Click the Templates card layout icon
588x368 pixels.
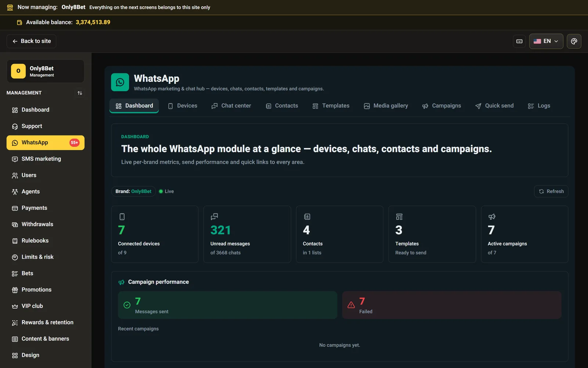pyautogui.click(x=399, y=217)
